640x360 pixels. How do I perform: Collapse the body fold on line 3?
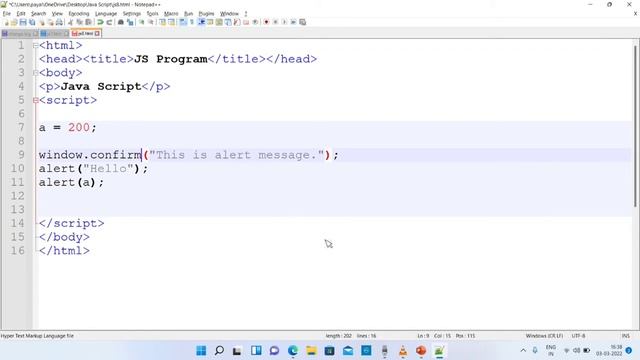tap(36, 73)
